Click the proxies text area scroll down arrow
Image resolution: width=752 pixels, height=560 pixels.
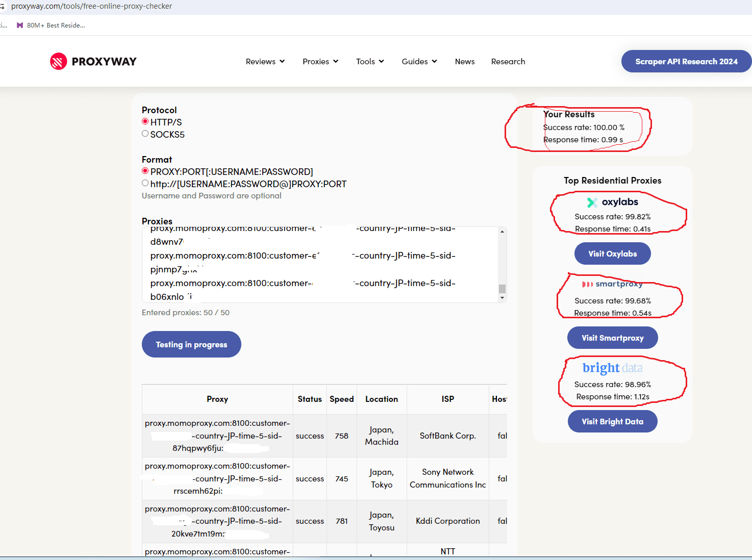coord(502,298)
